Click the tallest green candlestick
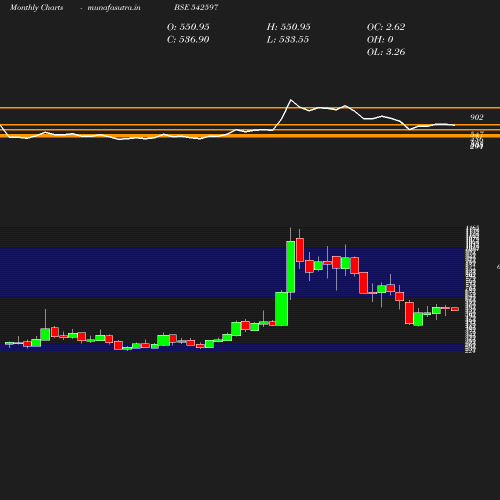 point(291,267)
